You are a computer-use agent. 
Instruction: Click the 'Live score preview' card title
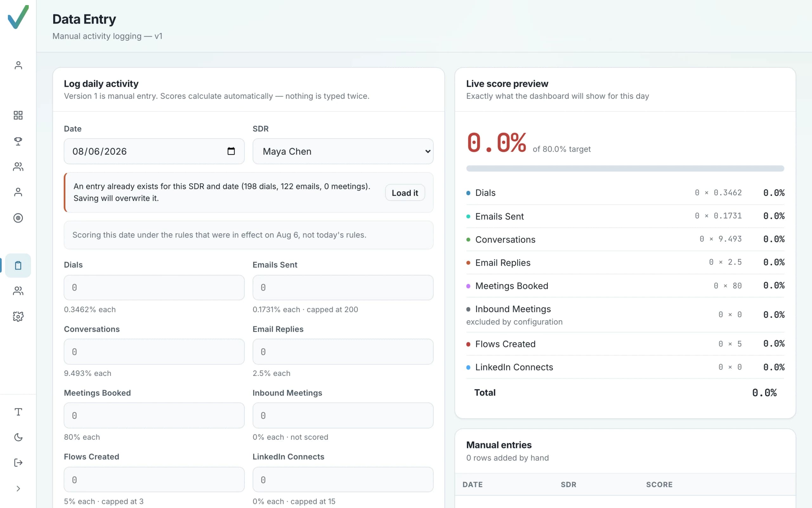[x=507, y=84]
